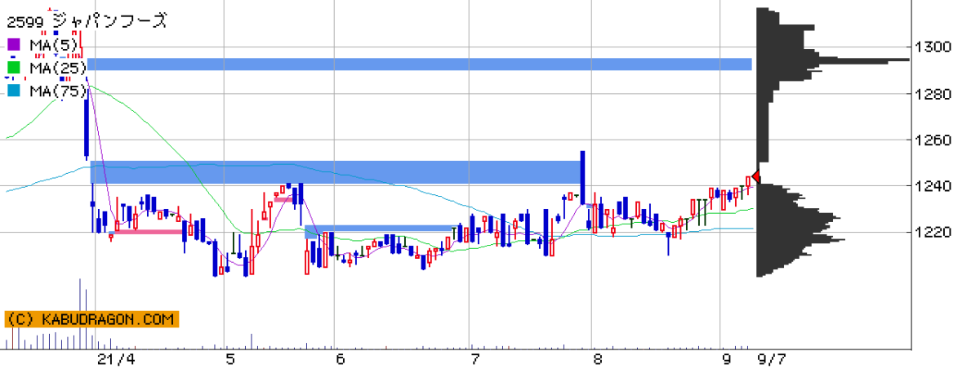Click the 1220 price axis label
Screen dimensions: 980x369
tap(933, 233)
